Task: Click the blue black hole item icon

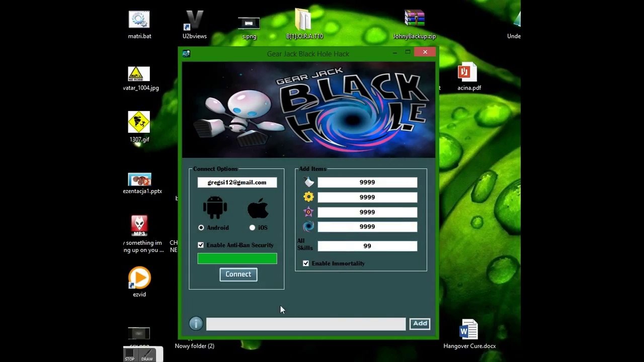Action: [308, 226]
